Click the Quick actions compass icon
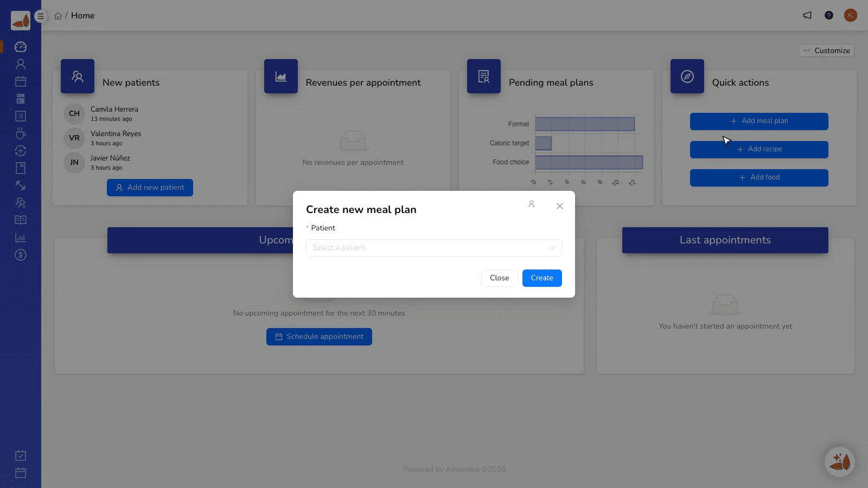This screenshot has height=488, width=868. click(x=687, y=76)
